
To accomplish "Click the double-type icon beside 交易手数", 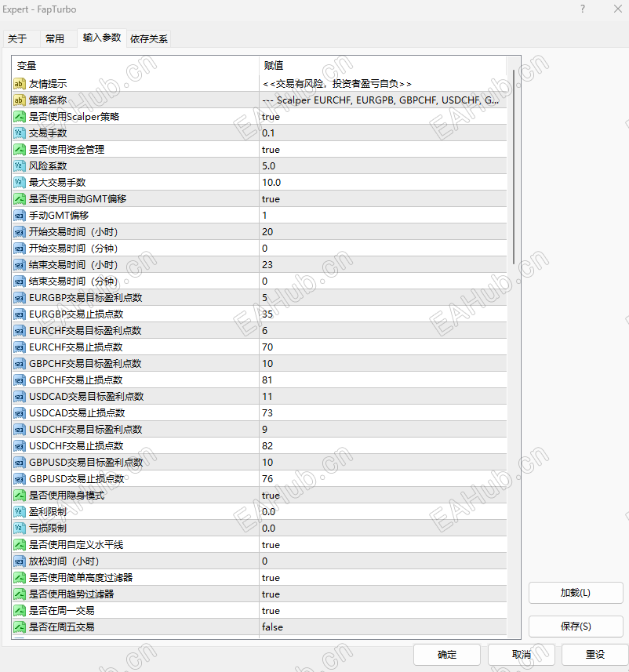I will [20, 133].
